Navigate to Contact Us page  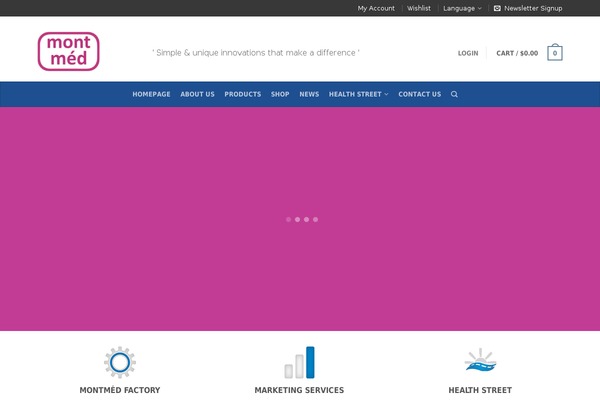coord(419,94)
